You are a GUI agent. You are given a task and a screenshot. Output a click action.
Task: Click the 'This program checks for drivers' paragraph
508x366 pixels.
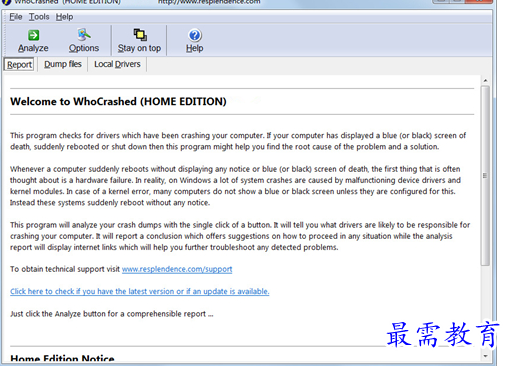238,141
